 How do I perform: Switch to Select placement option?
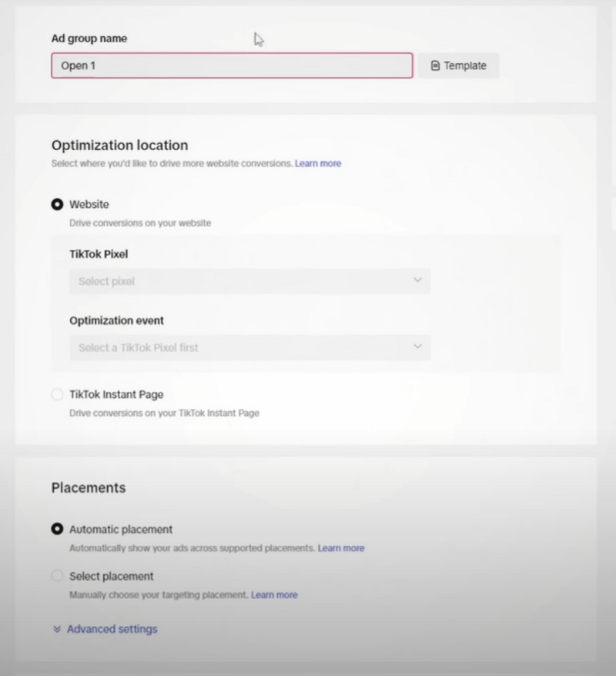point(58,576)
